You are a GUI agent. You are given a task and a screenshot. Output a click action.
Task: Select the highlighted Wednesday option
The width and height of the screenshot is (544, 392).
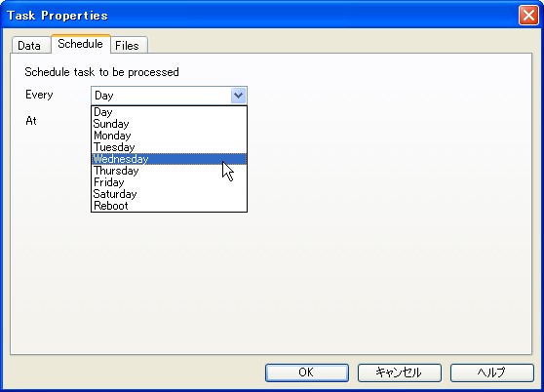click(x=169, y=159)
